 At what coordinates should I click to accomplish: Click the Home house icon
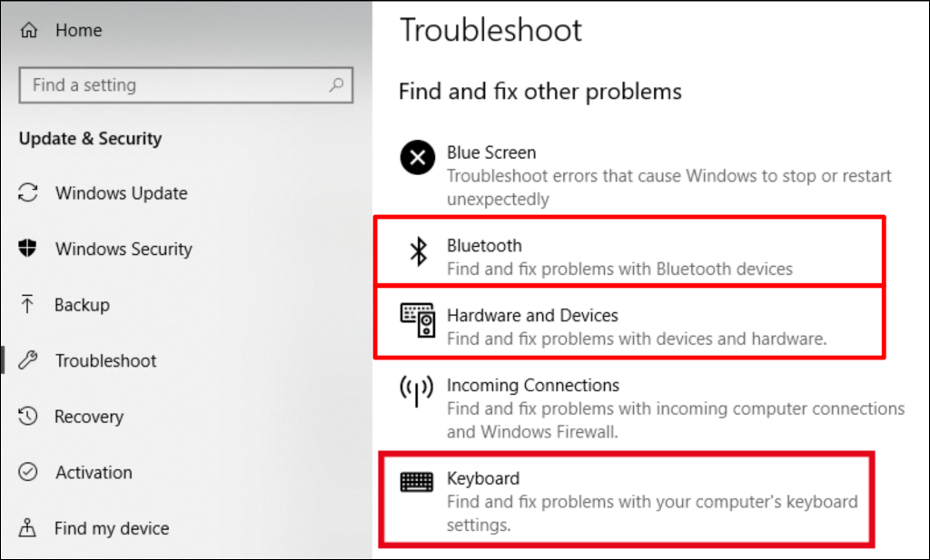pyautogui.click(x=30, y=30)
